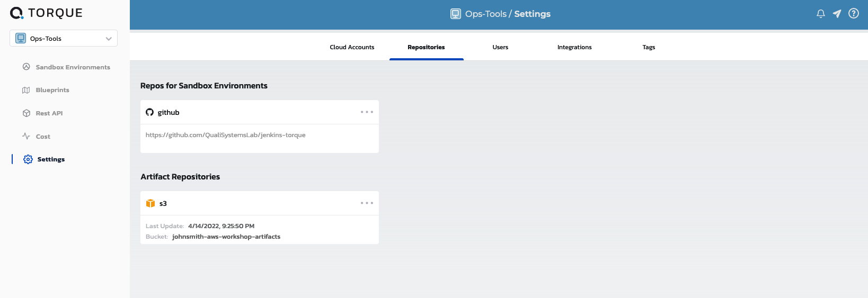The image size is (868, 298).
Task: Select the Repositories tab
Action: (x=426, y=47)
